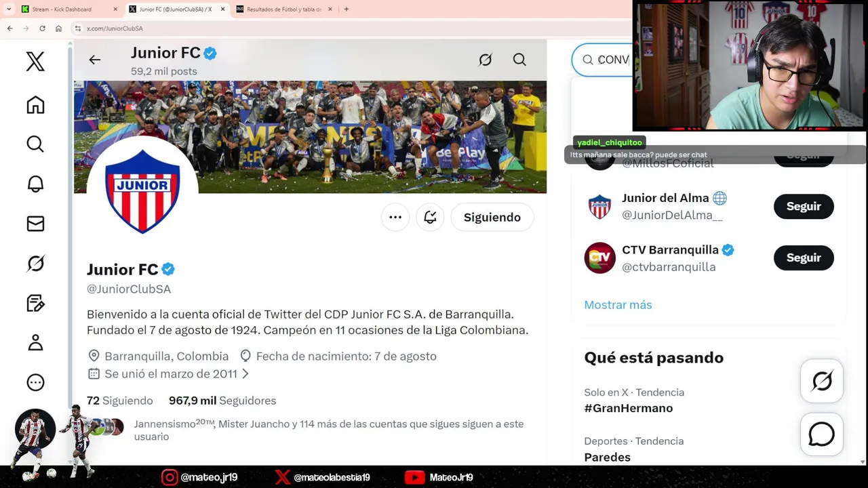Open the Junior FC banner photo
868x488 pixels.
[x=310, y=137]
